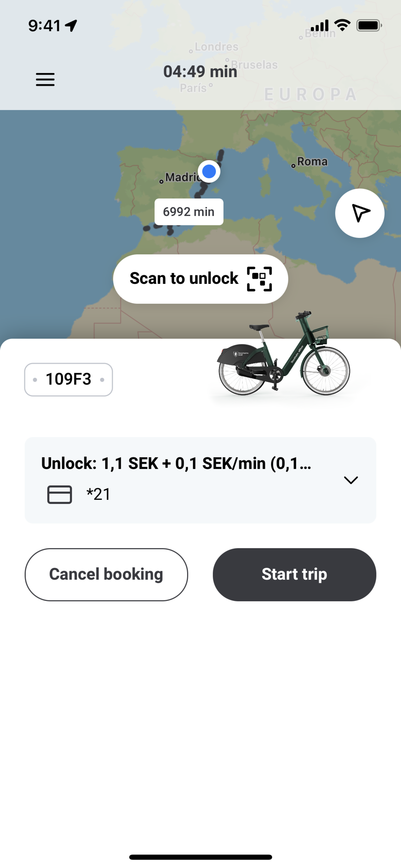Tap the credit card icon
Screen dimensions: 401x868
pos(59,494)
